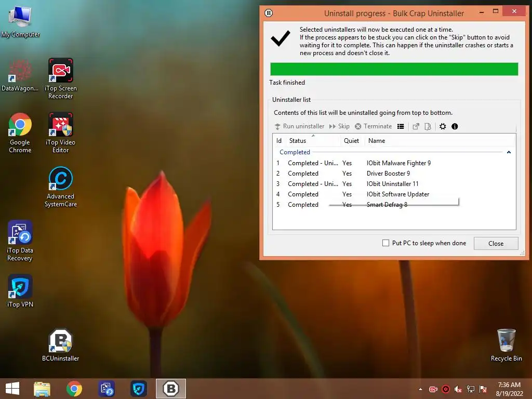Open Action Center flag tray icon
The image size is (532, 399).
pyautogui.click(x=483, y=389)
